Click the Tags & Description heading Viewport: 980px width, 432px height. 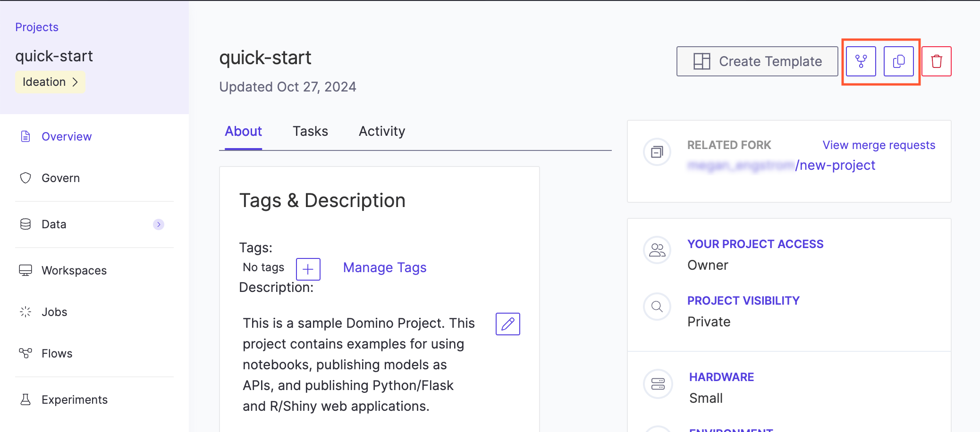(x=322, y=200)
